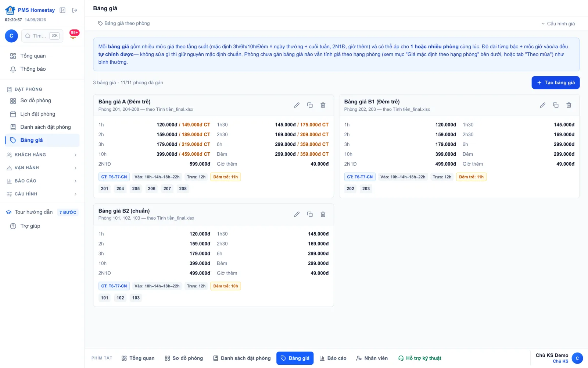Click room chip 102 in Bảng giá B2
The height and width of the screenshot is (368, 588).
pos(120,298)
